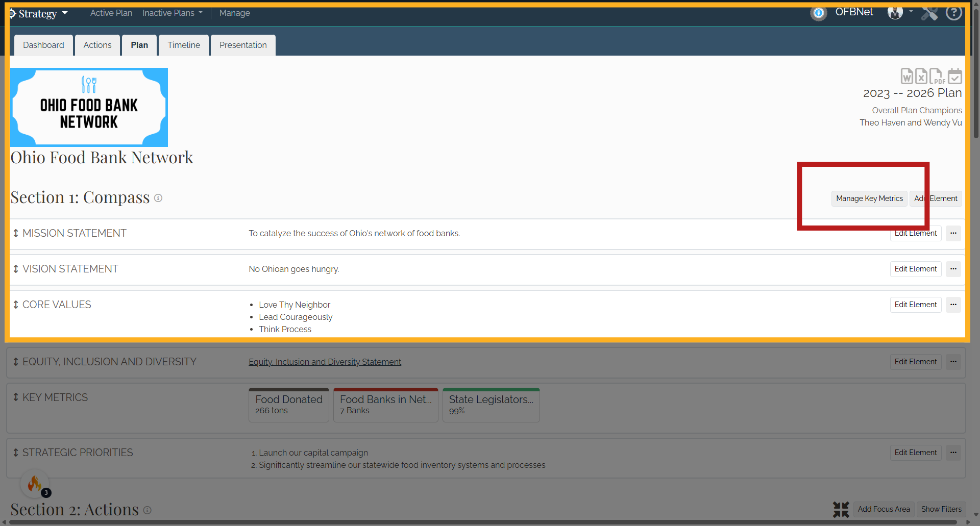Click 'No Ohioan goes hungry.' text
This screenshot has width=980, height=526.
point(294,269)
